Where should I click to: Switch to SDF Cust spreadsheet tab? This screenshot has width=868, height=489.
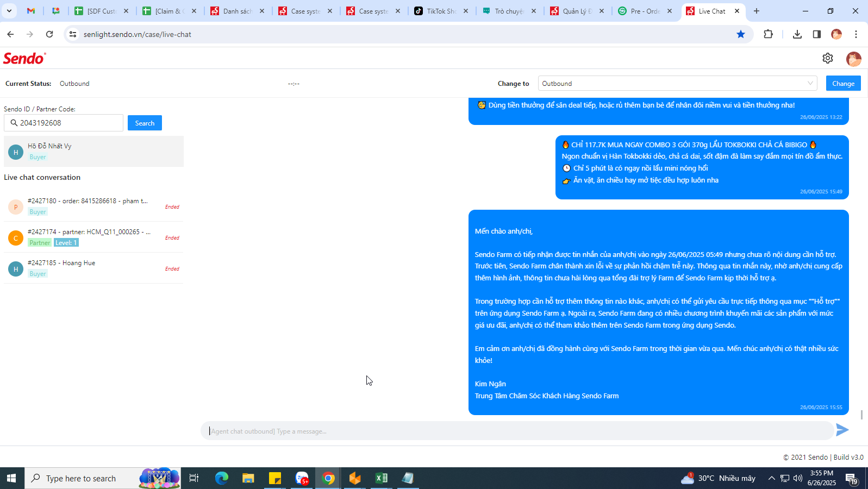click(x=102, y=11)
